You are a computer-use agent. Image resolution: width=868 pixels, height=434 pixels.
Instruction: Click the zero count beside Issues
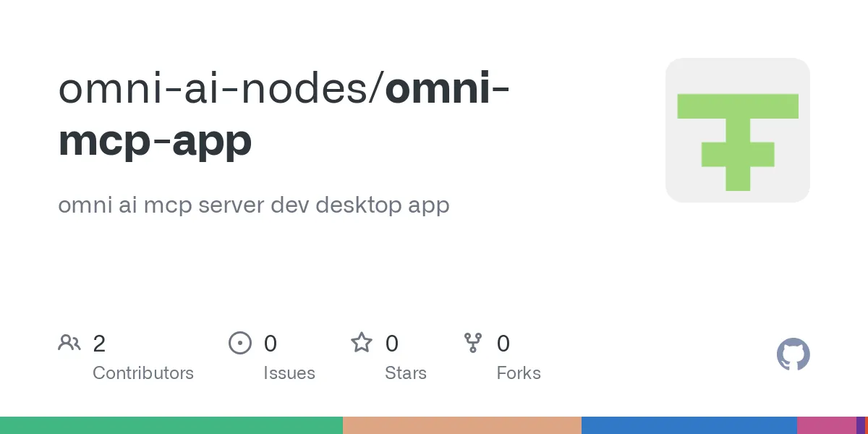coord(271,344)
